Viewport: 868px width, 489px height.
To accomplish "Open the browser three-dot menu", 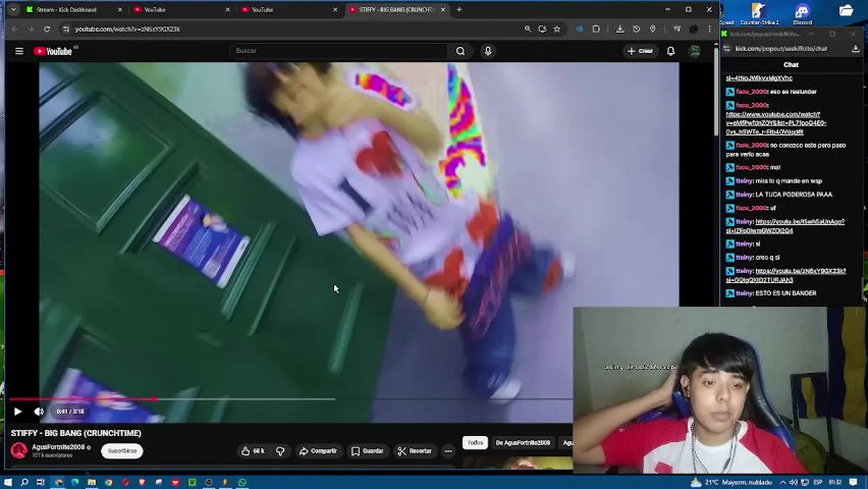I will pos(710,29).
